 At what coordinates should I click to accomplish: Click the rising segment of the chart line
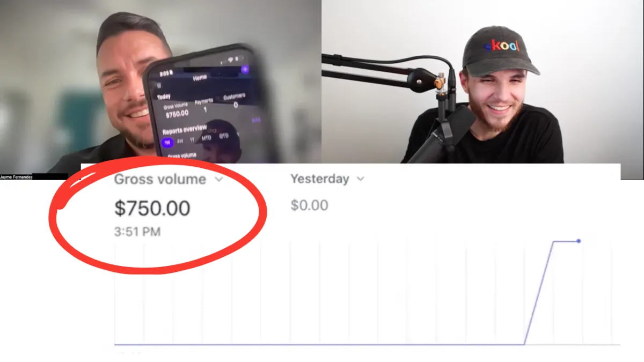(538, 293)
